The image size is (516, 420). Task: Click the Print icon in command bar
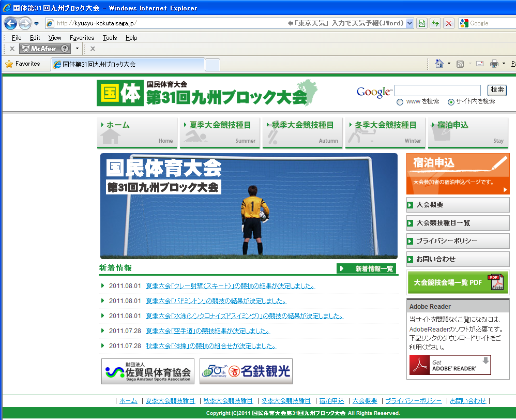click(x=494, y=64)
